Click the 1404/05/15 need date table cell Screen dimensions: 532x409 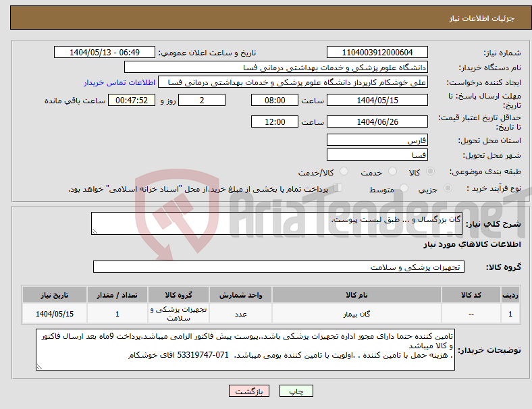pos(55,314)
